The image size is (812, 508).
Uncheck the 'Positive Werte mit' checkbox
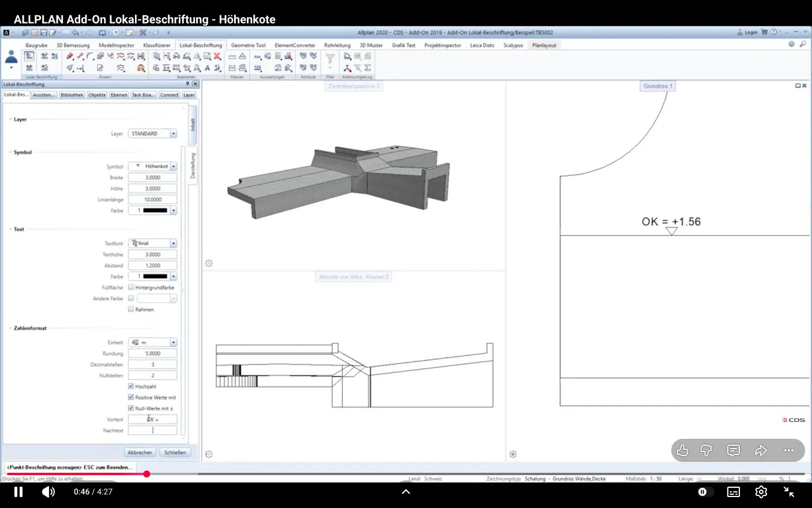coord(131,397)
